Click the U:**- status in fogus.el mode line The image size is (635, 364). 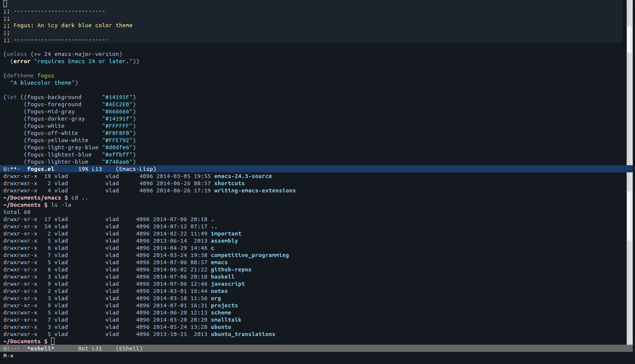click(12, 169)
